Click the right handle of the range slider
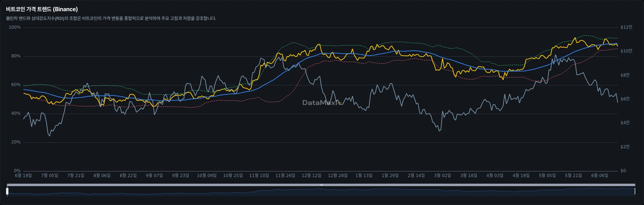 635,191
